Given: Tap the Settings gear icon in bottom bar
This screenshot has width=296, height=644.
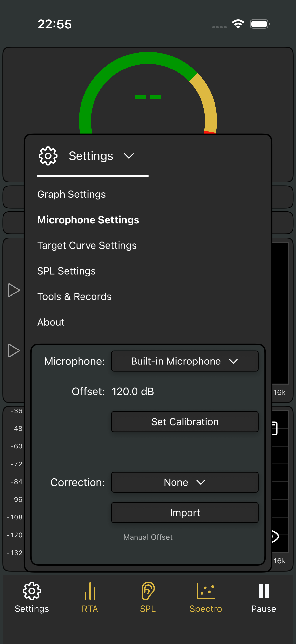Looking at the screenshot, I should point(32,591).
